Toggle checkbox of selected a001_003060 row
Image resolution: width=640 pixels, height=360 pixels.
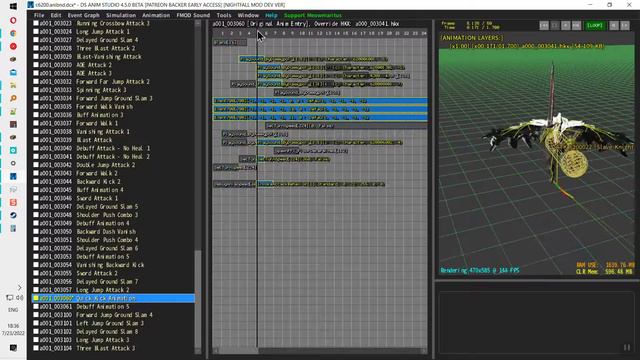point(36,298)
